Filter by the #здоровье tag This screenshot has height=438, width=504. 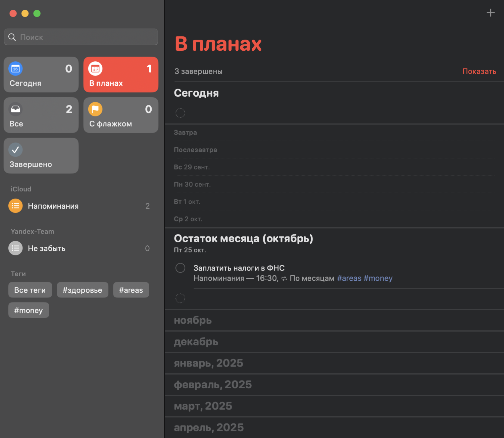click(x=83, y=290)
